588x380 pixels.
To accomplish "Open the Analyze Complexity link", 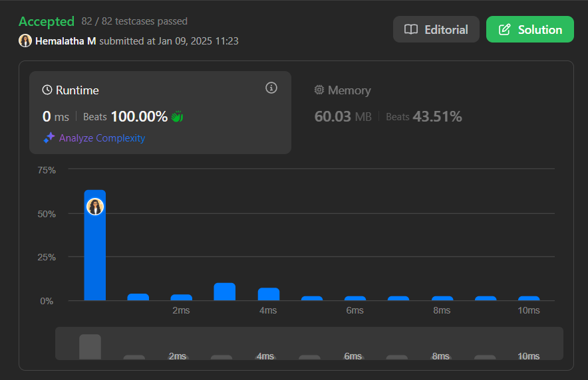I will coord(102,138).
